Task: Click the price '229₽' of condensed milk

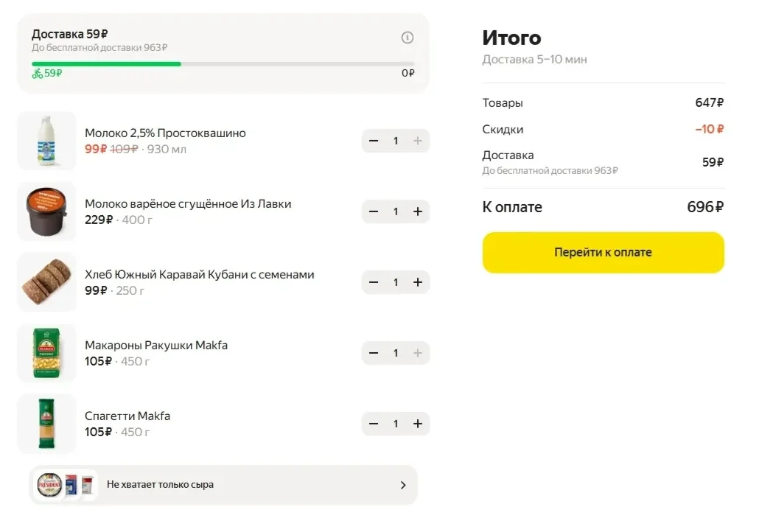Action: pos(99,220)
